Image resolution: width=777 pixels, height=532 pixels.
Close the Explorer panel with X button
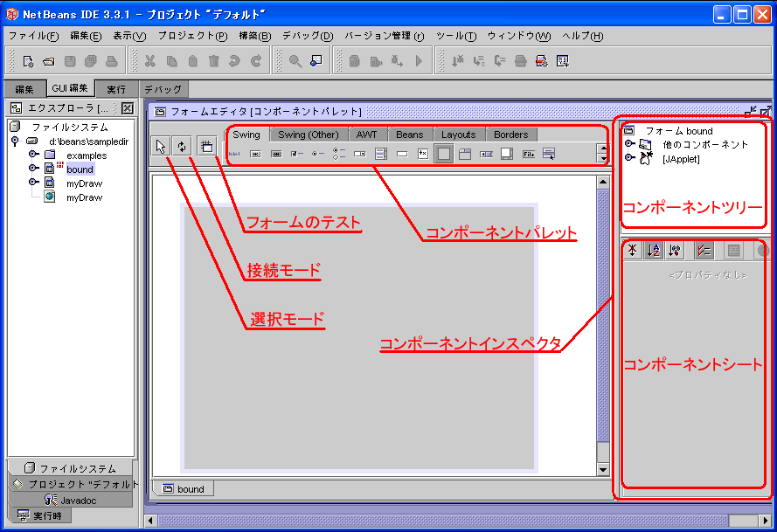(128, 108)
